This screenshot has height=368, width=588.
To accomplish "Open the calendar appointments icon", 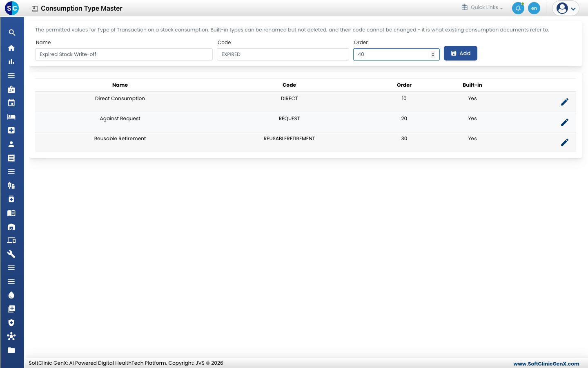I will [11, 103].
